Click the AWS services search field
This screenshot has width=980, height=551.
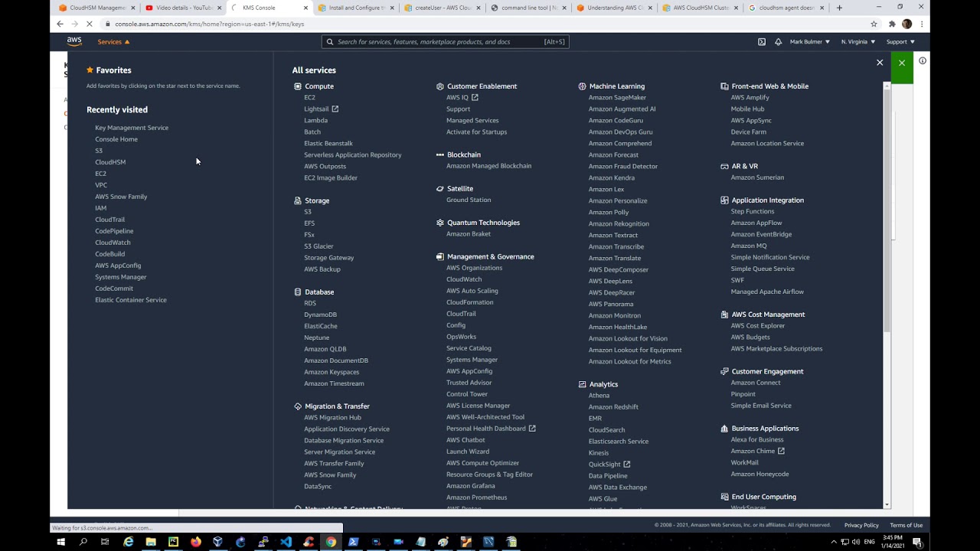[x=446, y=42]
